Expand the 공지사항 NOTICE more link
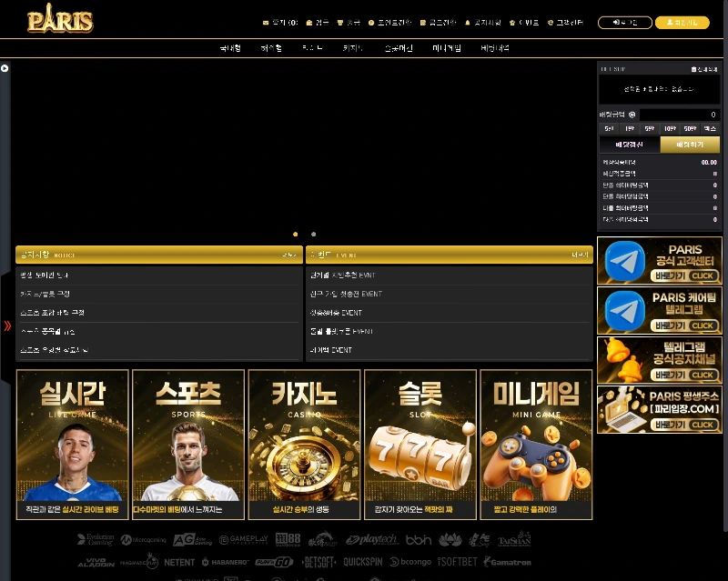Viewport: 728px width, 581px height. tap(289, 255)
